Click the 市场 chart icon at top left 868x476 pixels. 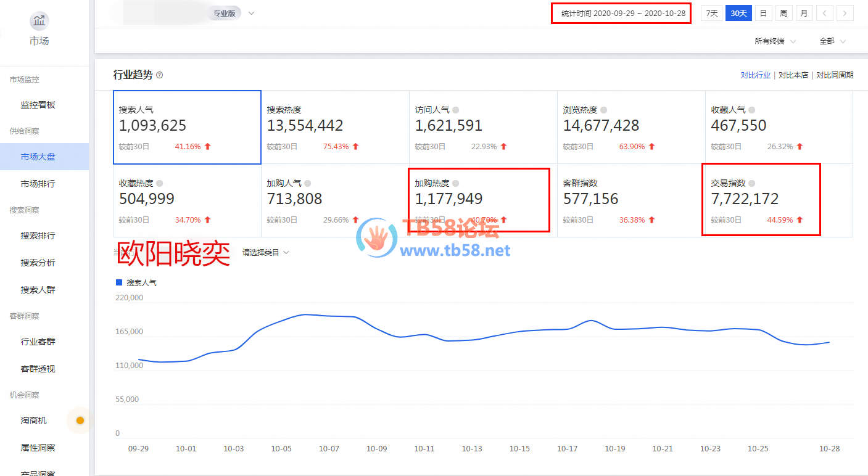(39, 21)
